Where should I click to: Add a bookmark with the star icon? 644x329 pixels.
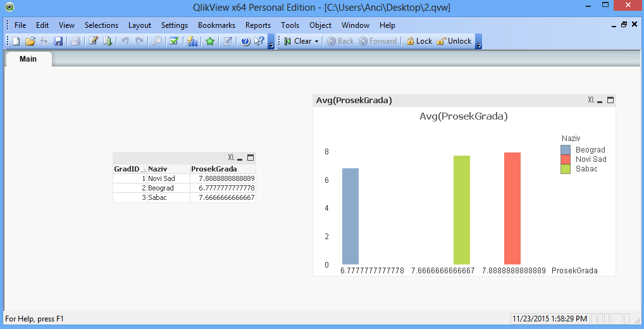210,41
